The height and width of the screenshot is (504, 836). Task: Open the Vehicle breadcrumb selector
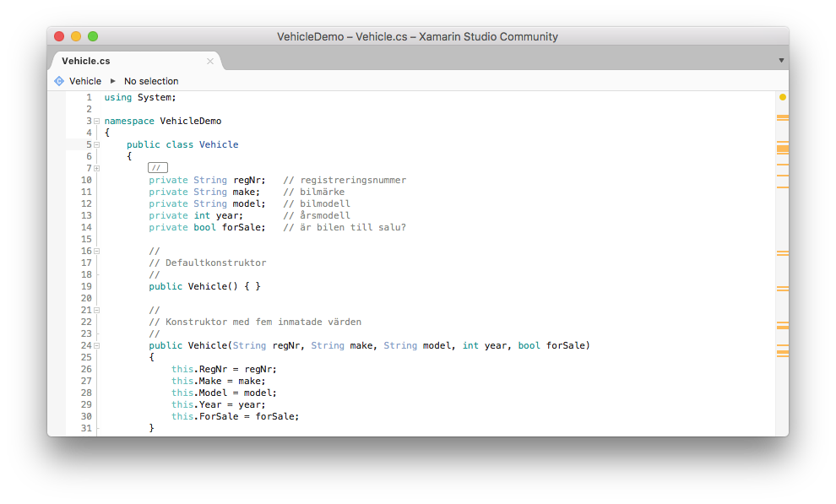(x=84, y=81)
